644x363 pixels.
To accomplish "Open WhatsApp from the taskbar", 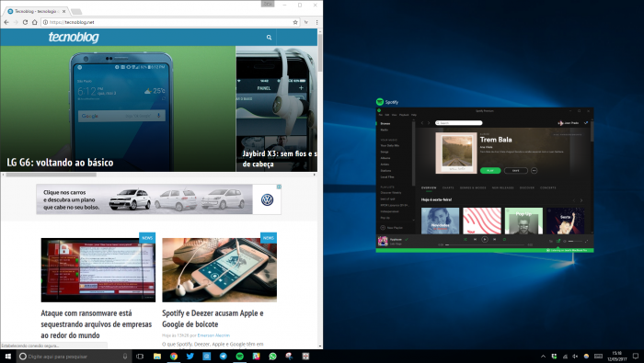I will 272,357.
